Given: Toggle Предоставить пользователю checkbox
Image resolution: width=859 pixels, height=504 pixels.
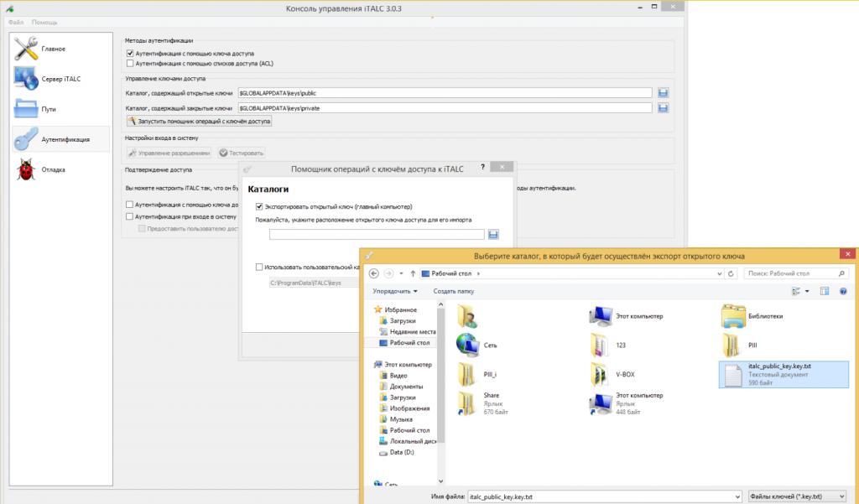Looking at the screenshot, I should pos(142,228).
